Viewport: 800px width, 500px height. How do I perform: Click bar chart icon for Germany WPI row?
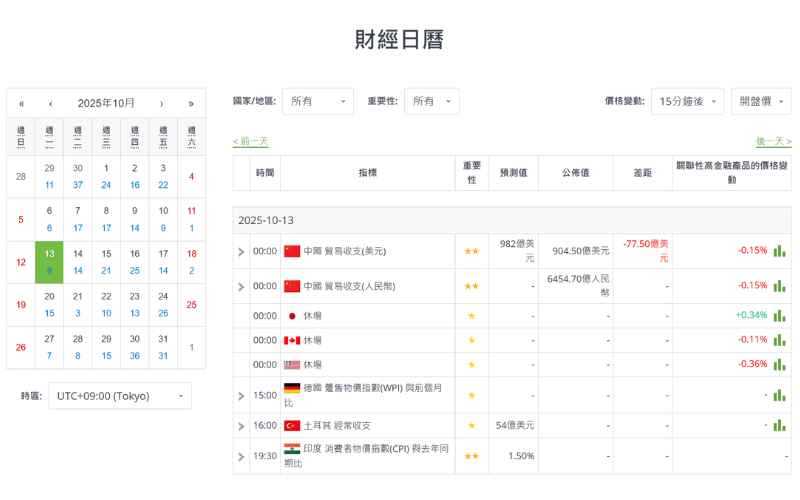(779, 395)
